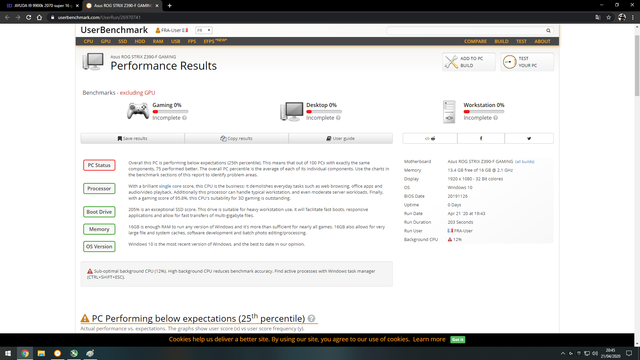The width and height of the screenshot is (640, 360).
Task: Reload the page with the refresh icon
Action: tap(29, 17)
